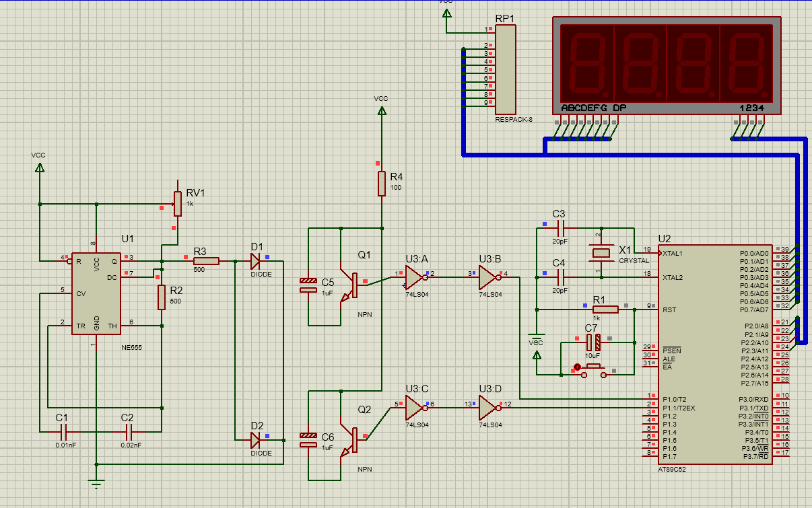Select electrolytic capacitor C7

coord(593,342)
